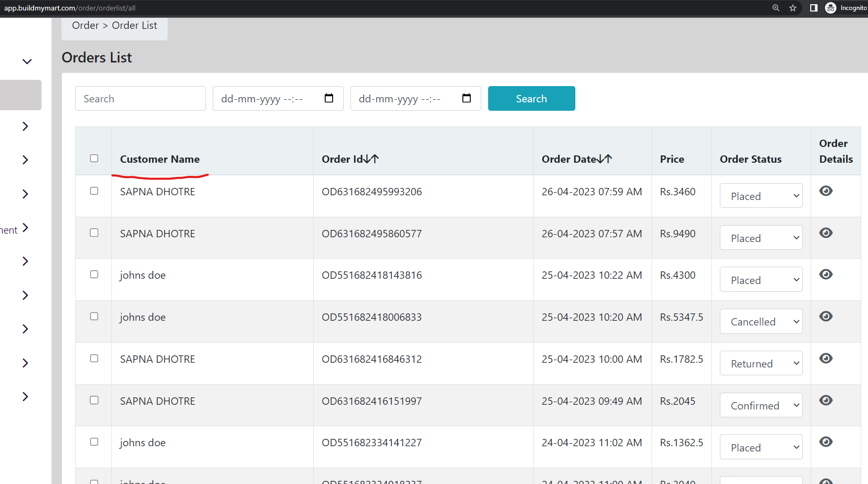Bookmark this page with the star icon
The image size is (868, 484).
pos(793,8)
